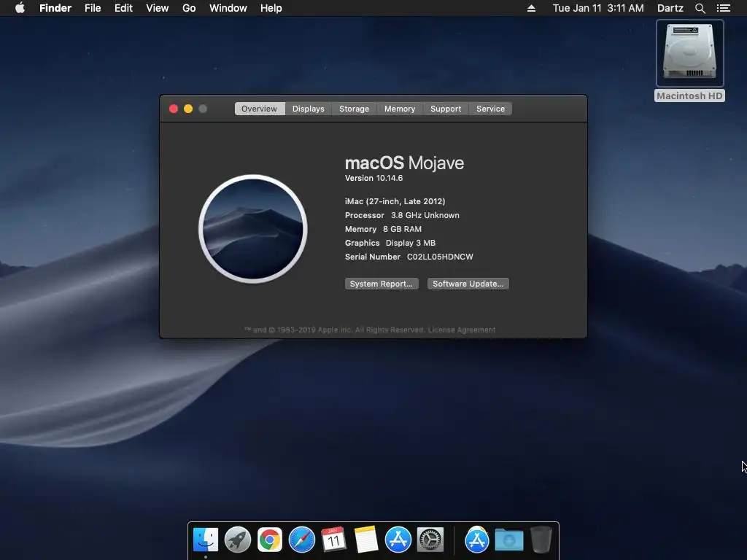Open the Finder menu in menu bar
The width and height of the screenshot is (747, 560).
click(55, 8)
